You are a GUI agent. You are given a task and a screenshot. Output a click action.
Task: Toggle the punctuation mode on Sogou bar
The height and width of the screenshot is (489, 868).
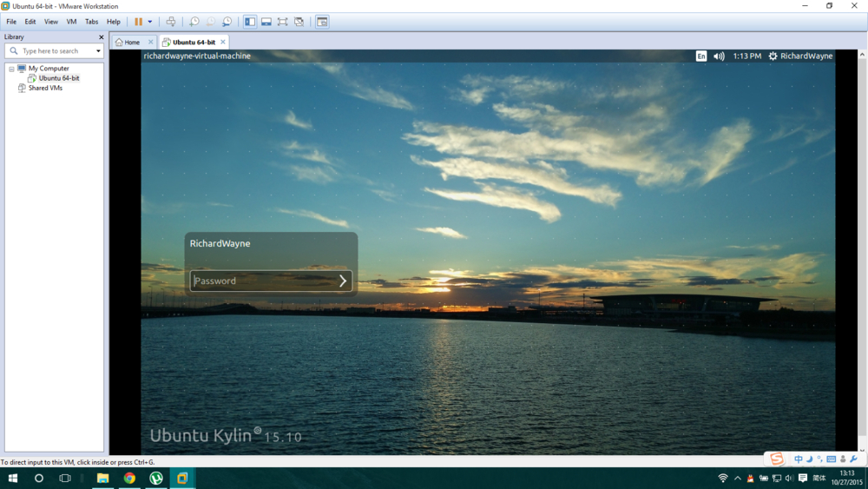coord(820,459)
